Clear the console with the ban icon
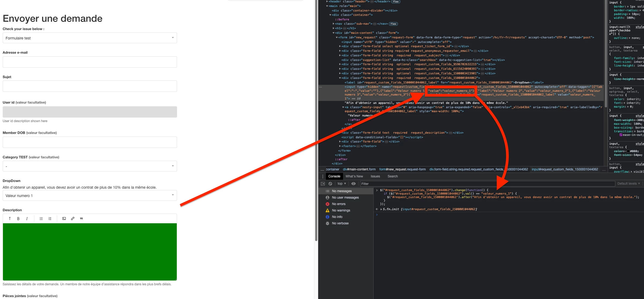Screen dimensions: 644x299 [330, 184]
